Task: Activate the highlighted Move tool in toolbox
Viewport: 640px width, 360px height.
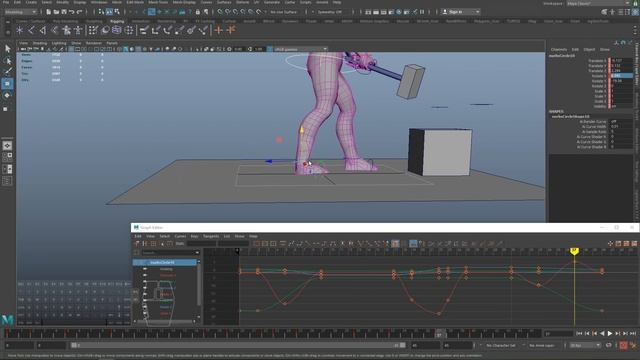Action: [7, 84]
